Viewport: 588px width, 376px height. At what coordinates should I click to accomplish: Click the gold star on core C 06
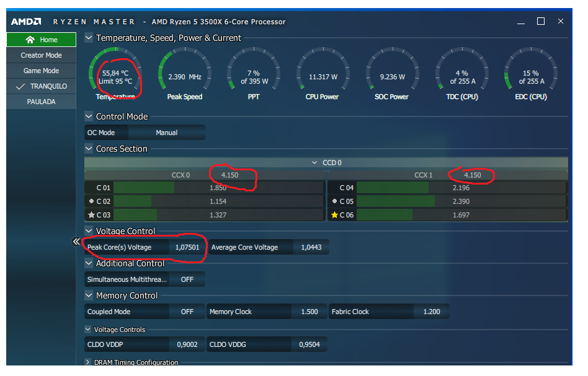pos(334,215)
